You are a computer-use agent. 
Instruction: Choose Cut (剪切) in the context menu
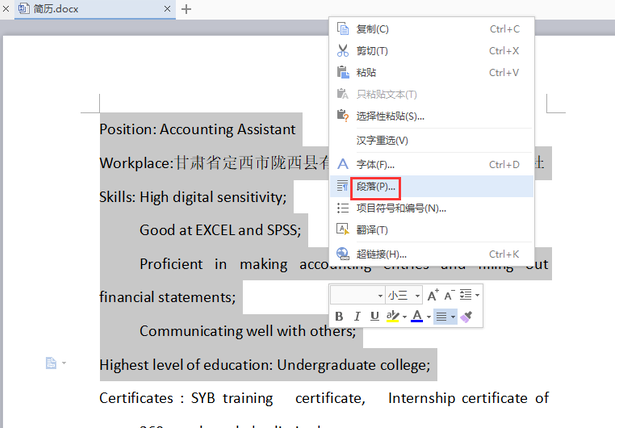(431, 51)
